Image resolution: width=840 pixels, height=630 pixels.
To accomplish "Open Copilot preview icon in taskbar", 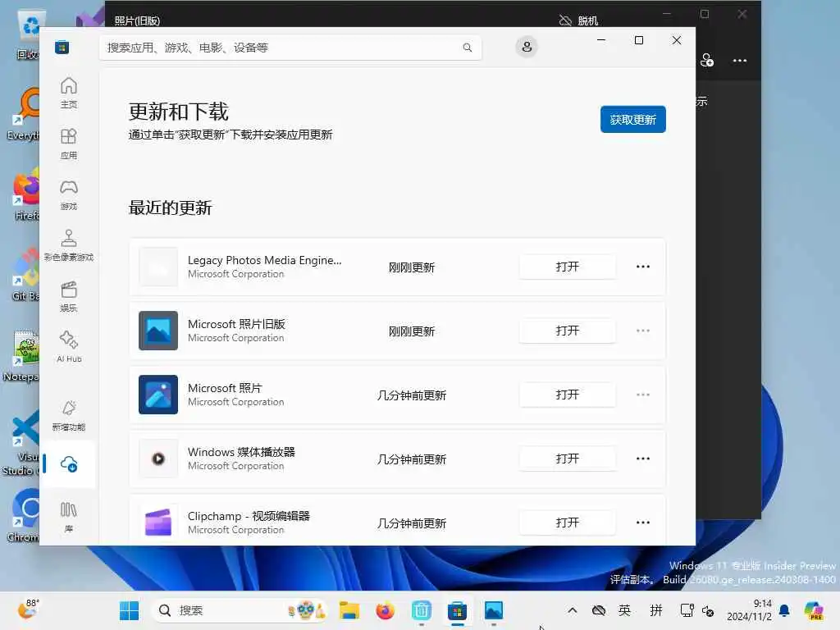I will click(814, 610).
